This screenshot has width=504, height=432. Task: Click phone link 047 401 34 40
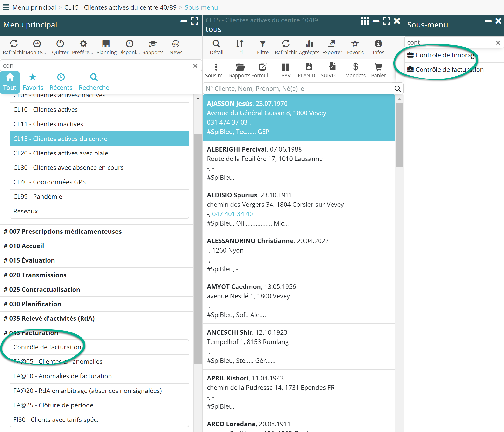pos(232,214)
